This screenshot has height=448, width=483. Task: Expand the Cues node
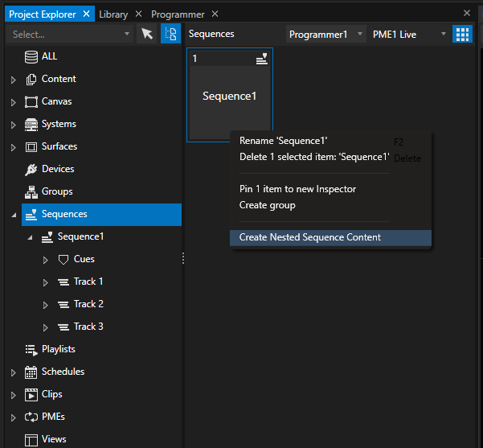tap(45, 260)
